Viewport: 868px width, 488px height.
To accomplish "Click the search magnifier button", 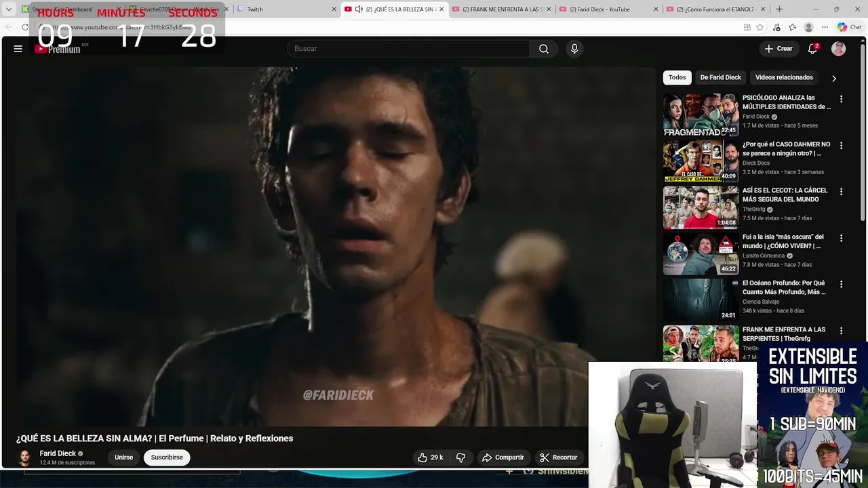I will click(544, 49).
